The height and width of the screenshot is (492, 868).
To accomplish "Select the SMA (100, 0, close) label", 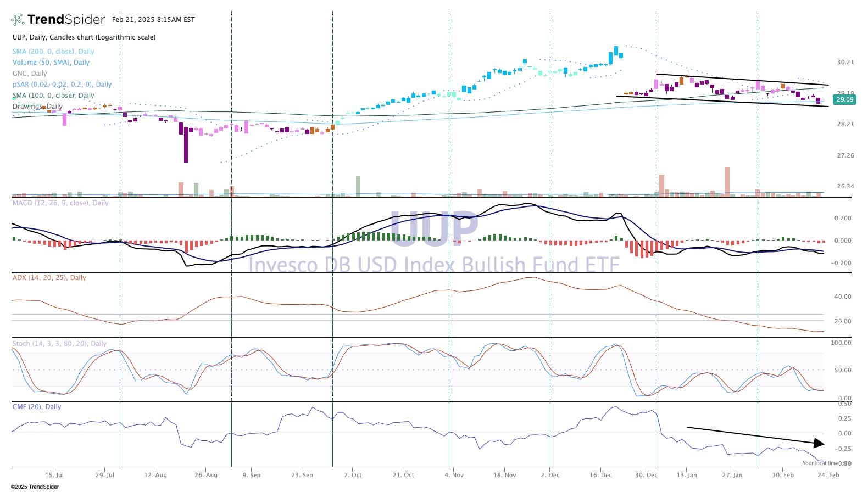I will point(53,96).
